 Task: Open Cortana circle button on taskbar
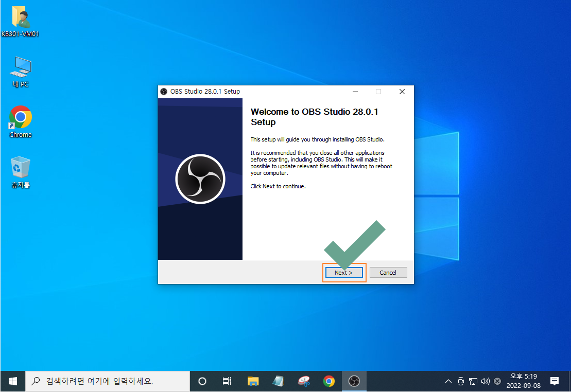tap(202, 381)
